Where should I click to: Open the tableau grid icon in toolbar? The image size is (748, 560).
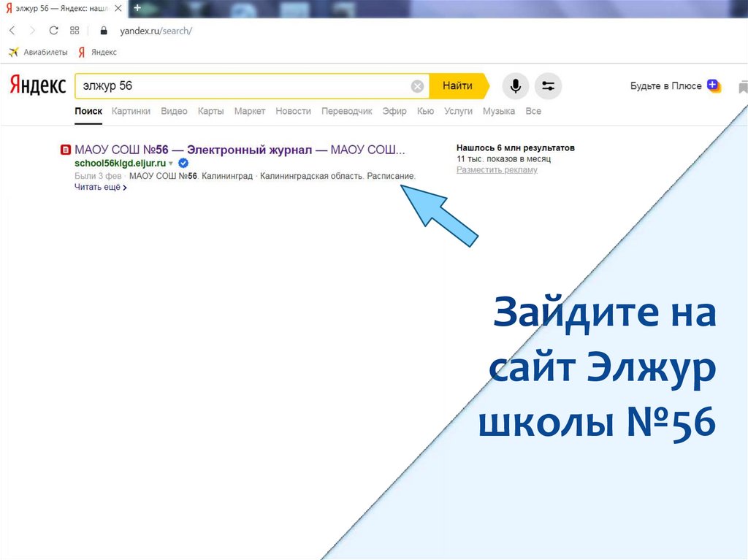(75, 31)
